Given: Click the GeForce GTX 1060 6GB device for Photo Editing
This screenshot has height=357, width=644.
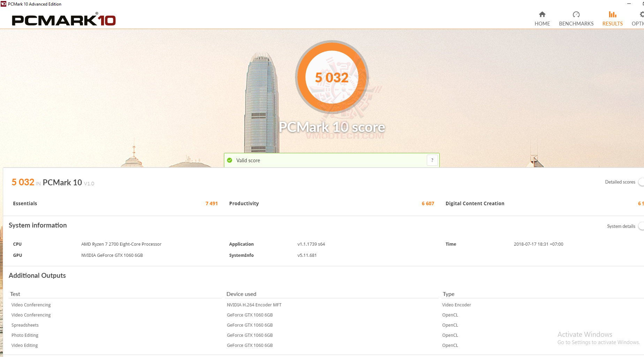Looking at the screenshot, I should tap(250, 335).
